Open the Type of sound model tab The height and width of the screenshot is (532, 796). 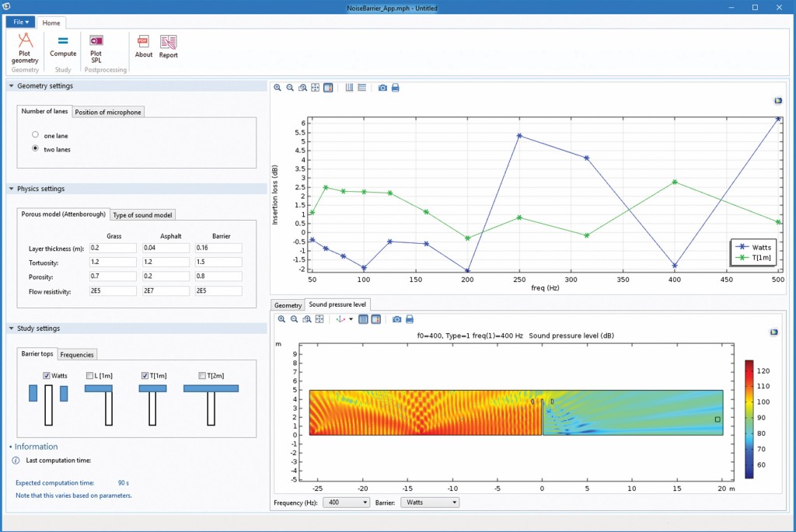pyautogui.click(x=144, y=215)
